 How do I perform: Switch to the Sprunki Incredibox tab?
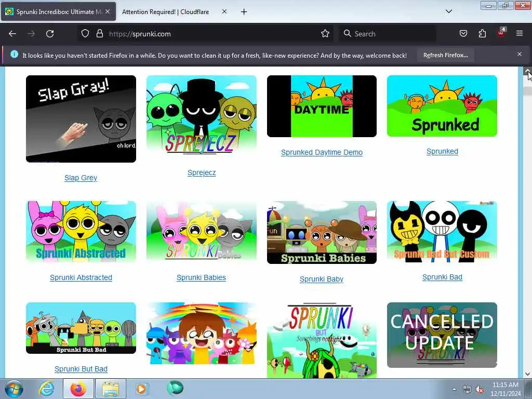point(58,12)
